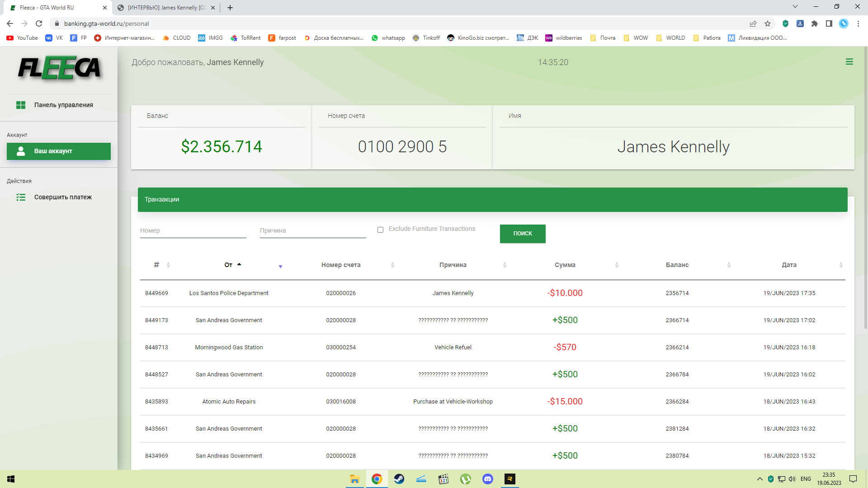Sort table by # column

point(156,265)
